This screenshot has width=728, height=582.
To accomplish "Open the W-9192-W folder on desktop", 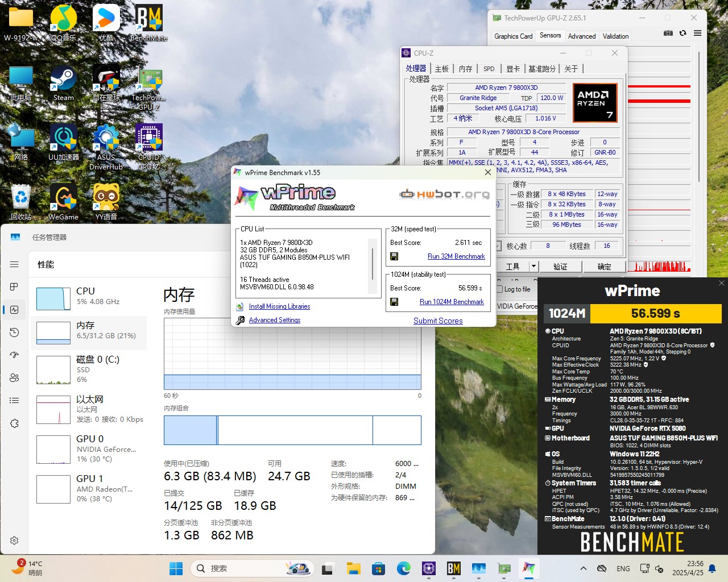I will 21,23.
